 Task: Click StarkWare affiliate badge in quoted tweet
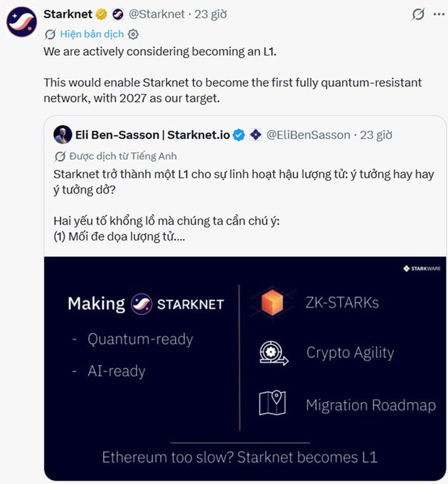pos(255,135)
